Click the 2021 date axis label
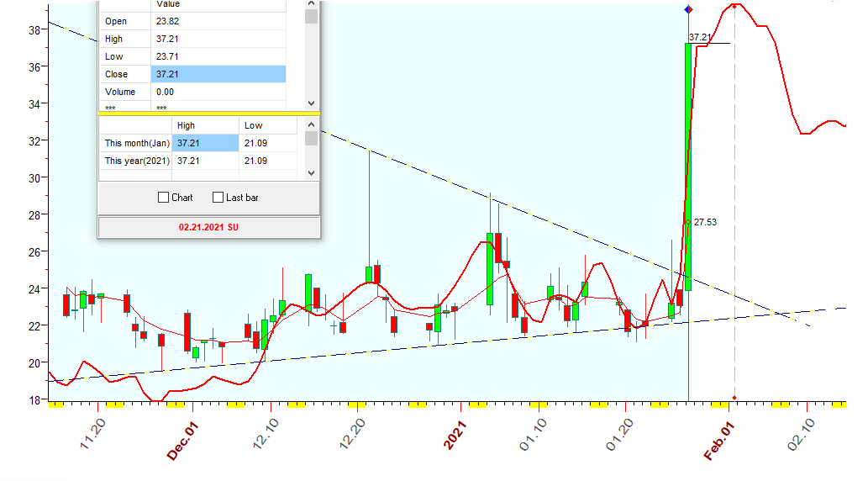 455,435
